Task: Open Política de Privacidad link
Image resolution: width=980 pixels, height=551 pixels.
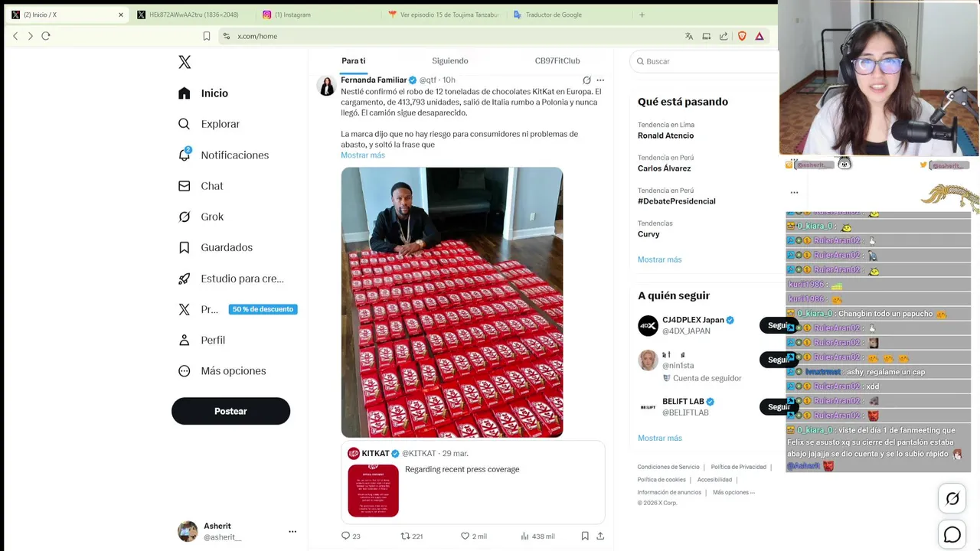Action: point(738,467)
